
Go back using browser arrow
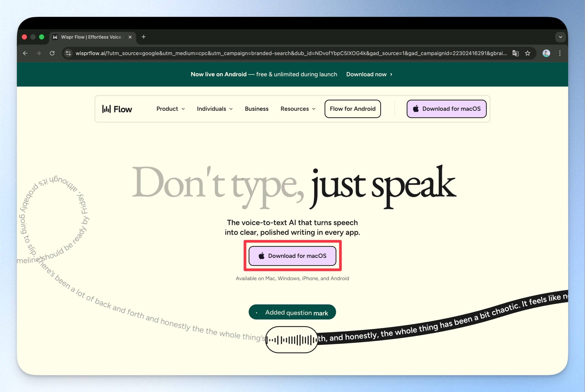[25, 53]
